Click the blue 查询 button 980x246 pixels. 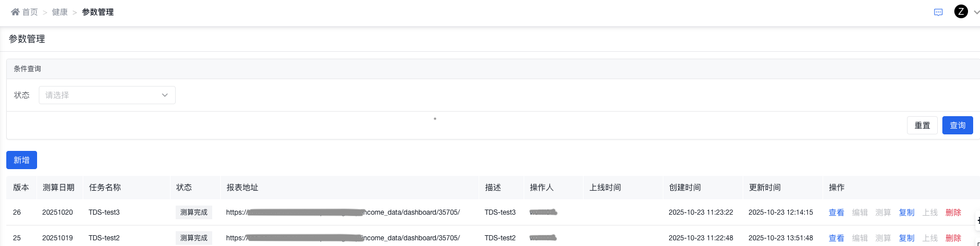pyautogui.click(x=957, y=125)
